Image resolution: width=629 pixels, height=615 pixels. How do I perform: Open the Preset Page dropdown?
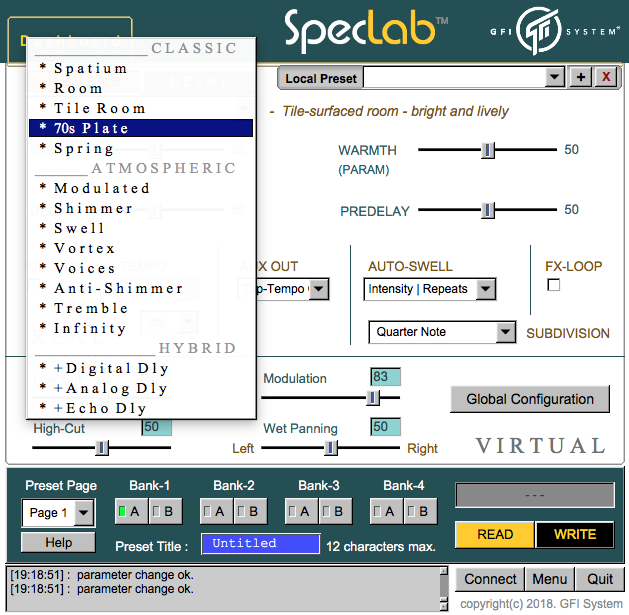pos(58,513)
